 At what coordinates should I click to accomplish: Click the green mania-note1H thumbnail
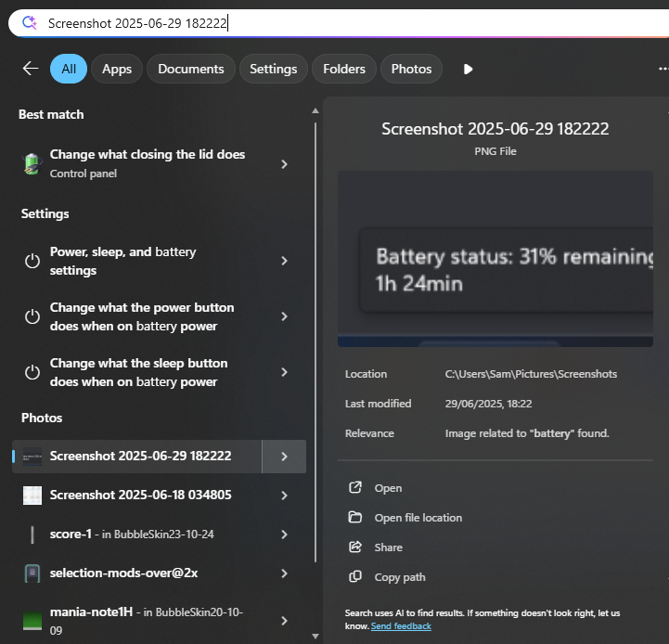tap(32, 621)
